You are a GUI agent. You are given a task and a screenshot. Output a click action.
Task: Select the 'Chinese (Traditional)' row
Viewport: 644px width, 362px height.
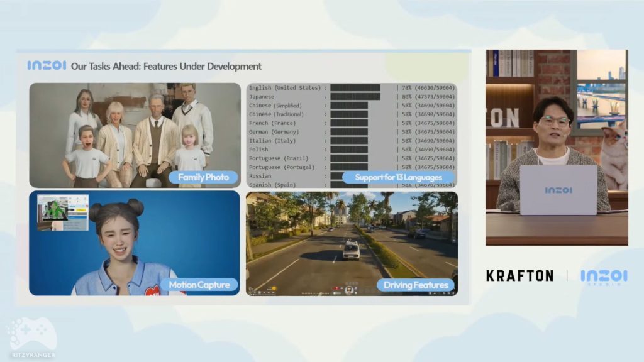point(352,114)
